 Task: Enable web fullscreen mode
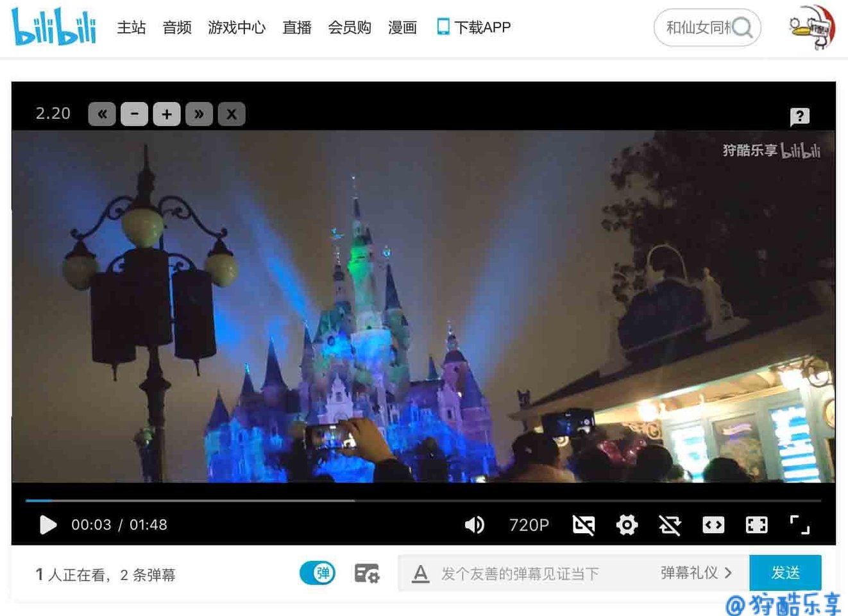click(x=757, y=525)
